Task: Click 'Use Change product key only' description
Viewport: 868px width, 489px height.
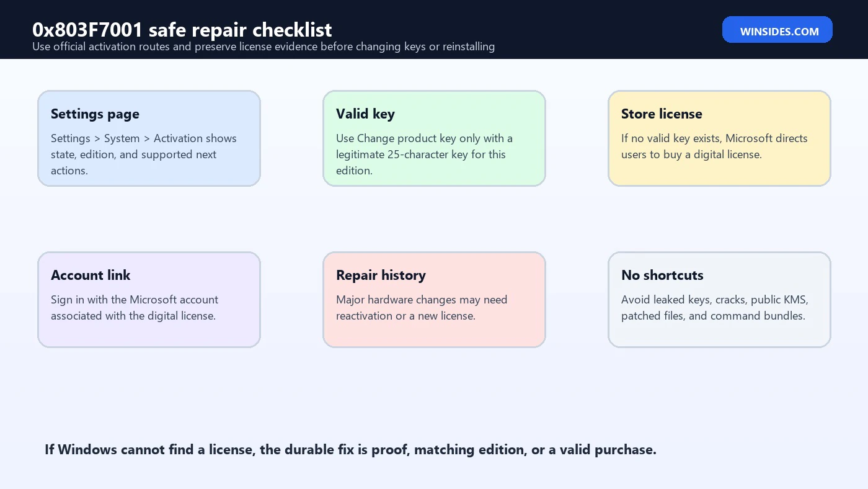Action: click(424, 155)
